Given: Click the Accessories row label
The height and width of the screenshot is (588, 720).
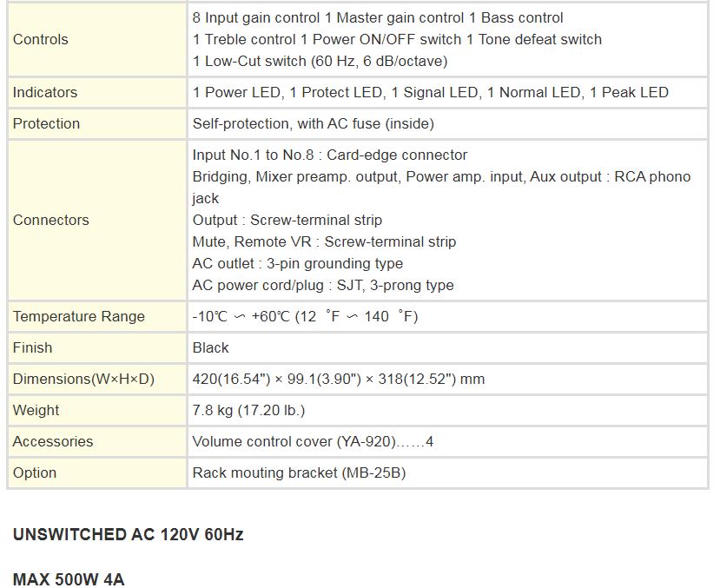Looking at the screenshot, I should pos(53,441).
